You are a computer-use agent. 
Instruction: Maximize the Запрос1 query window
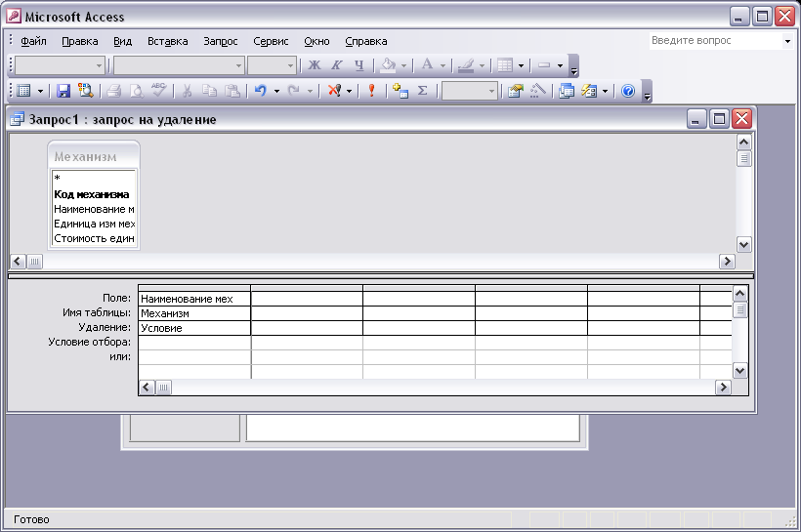point(719,119)
